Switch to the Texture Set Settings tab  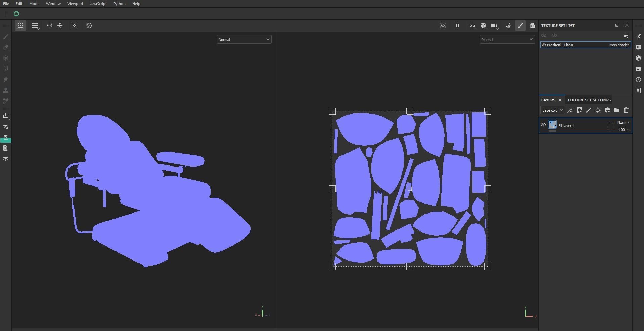[589, 100]
